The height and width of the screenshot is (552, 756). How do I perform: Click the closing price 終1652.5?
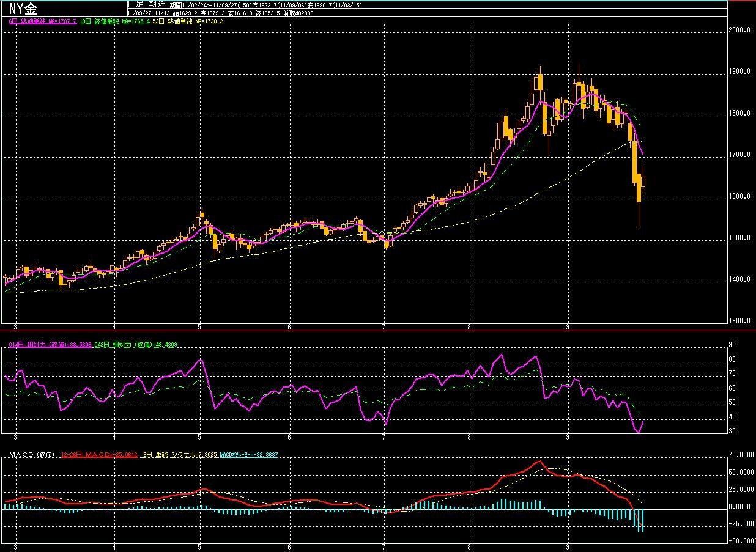coord(267,13)
